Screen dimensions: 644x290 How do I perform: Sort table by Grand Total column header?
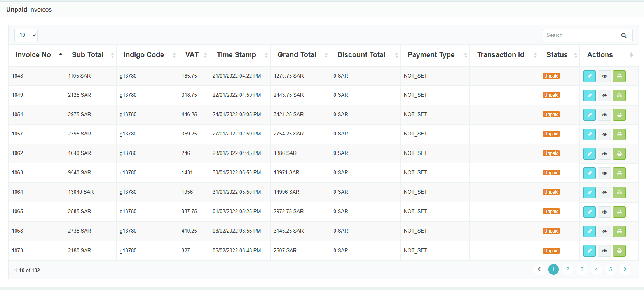coord(297,55)
